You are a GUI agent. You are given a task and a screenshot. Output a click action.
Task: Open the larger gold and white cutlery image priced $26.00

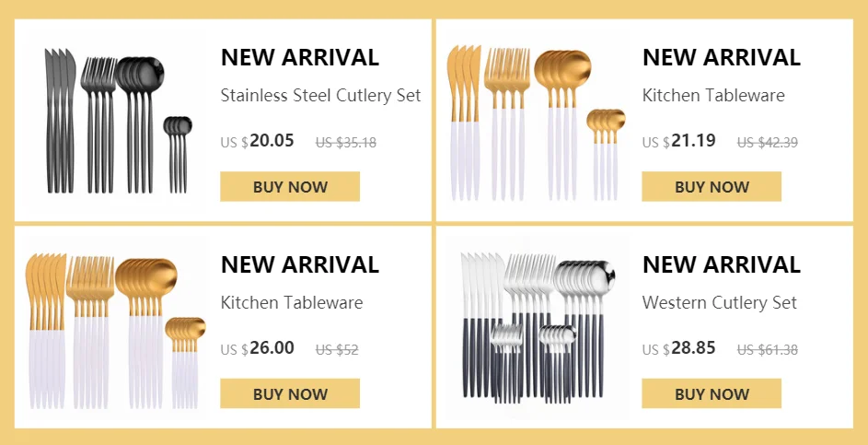[115, 331]
